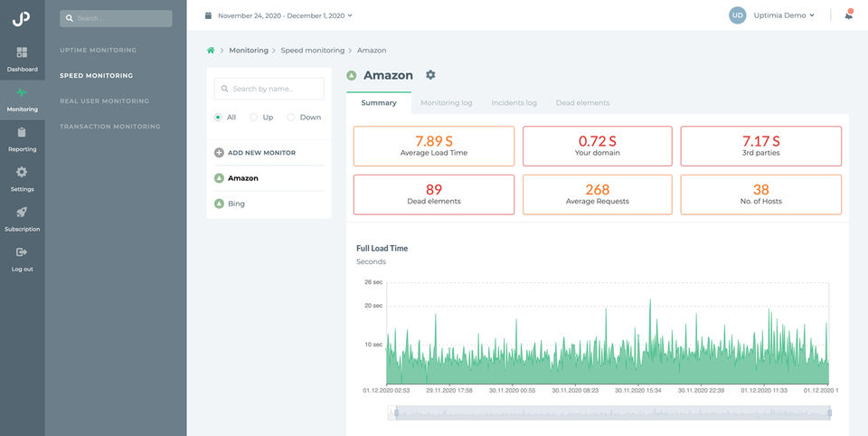
Task: Open the date range dropdown
Action: [x=278, y=15]
